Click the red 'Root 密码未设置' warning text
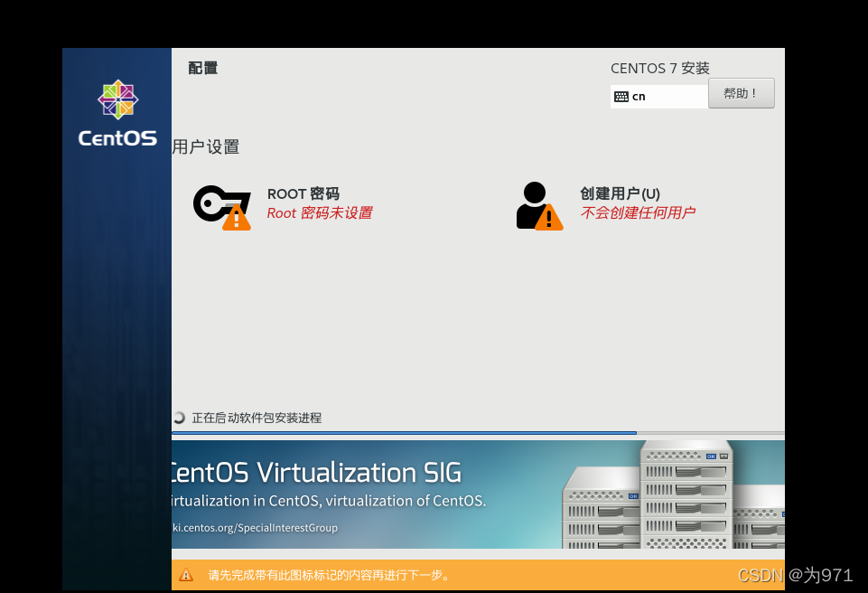 click(320, 212)
